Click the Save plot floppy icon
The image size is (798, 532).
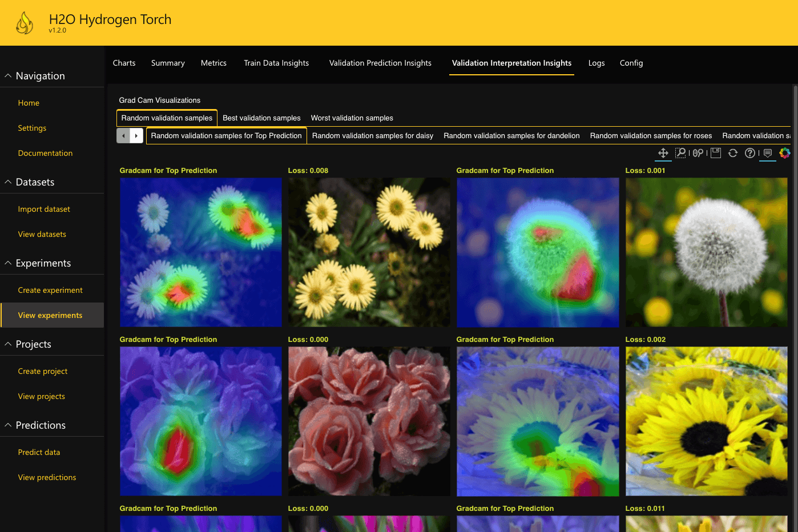(716, 153)
